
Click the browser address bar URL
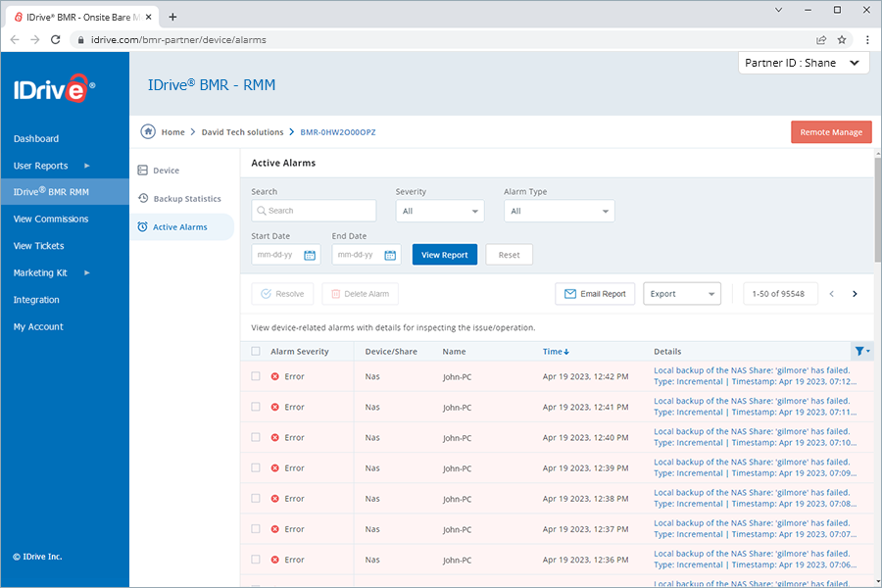[x=179, y=40]
